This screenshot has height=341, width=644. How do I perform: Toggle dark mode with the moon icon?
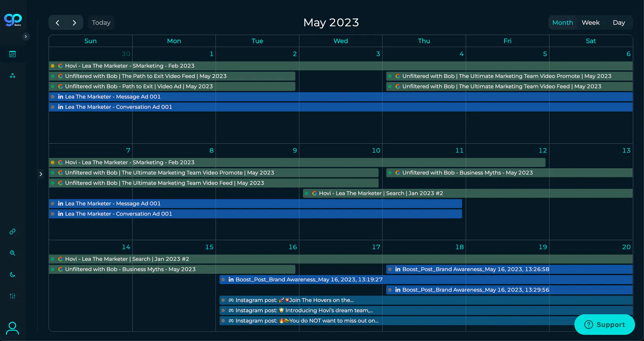point(12,275)
